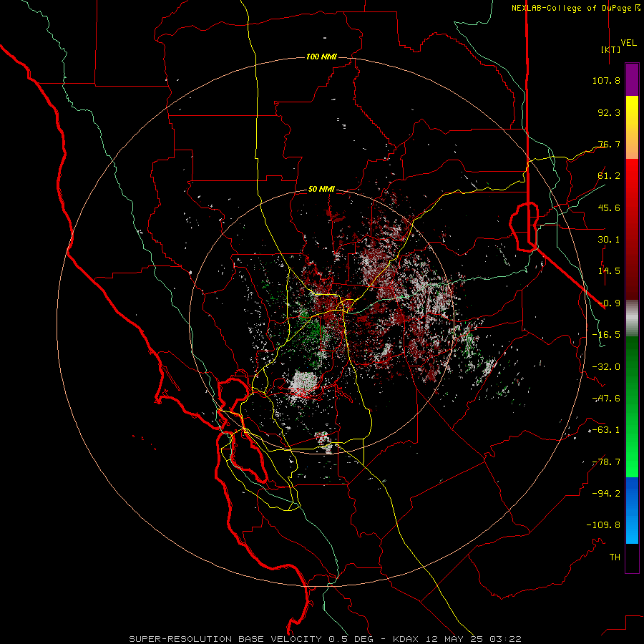Click the bright green segment of the color bar

coord(632,406)
